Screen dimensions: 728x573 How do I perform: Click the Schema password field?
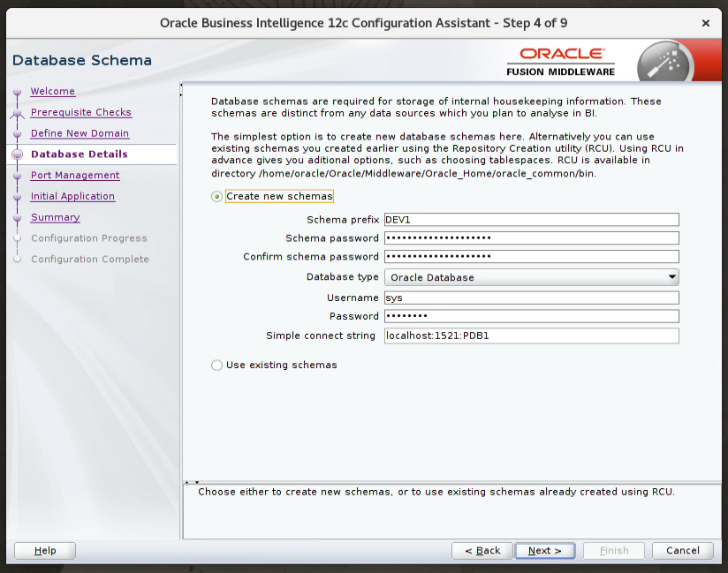tap(532, 238)
